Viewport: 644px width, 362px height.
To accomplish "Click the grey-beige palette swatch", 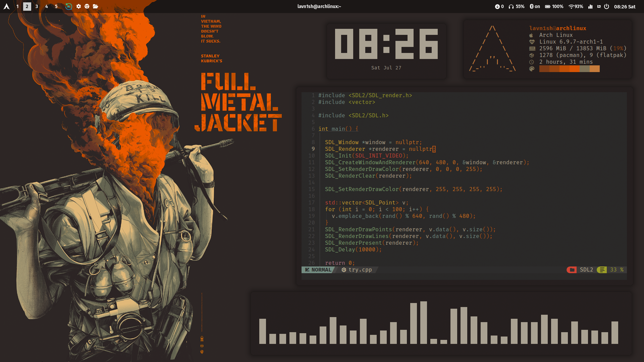I will 585,69.
